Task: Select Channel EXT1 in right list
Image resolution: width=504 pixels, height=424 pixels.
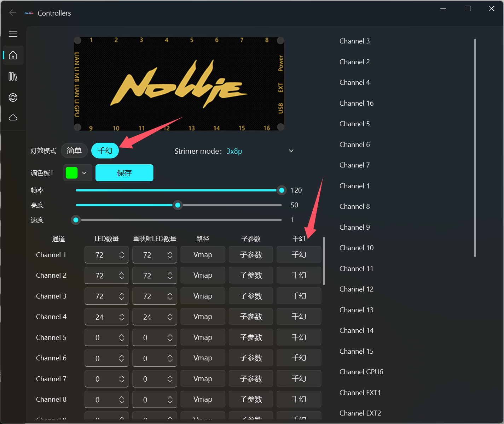Action: click(360, 393)
